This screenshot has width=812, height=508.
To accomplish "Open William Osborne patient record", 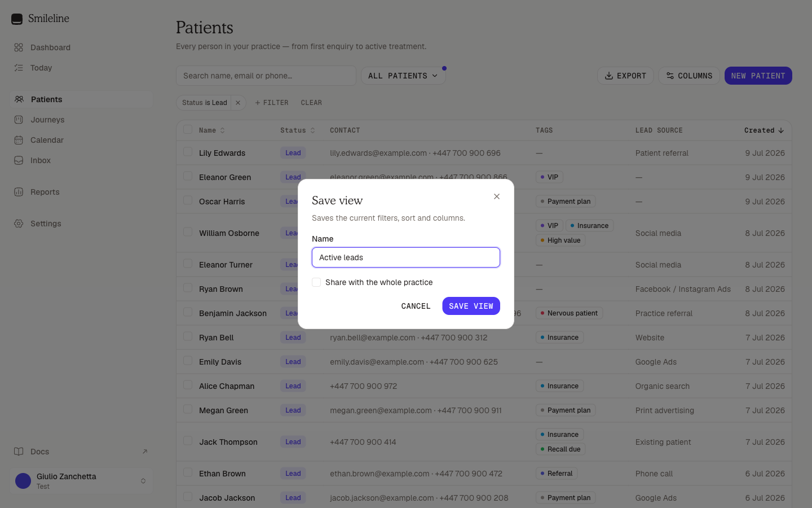I will [x=229, y=233].
